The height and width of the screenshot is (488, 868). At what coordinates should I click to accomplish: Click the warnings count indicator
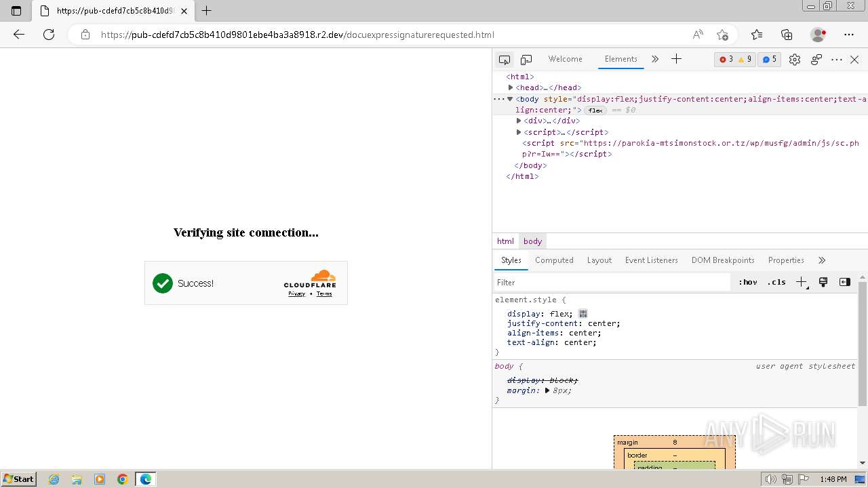(x=745, y=60)
